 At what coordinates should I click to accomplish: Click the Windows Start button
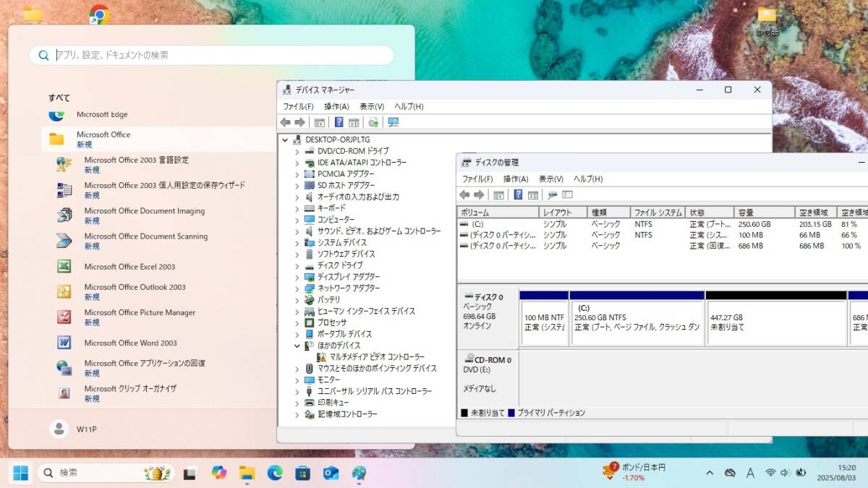click(20, 473)
